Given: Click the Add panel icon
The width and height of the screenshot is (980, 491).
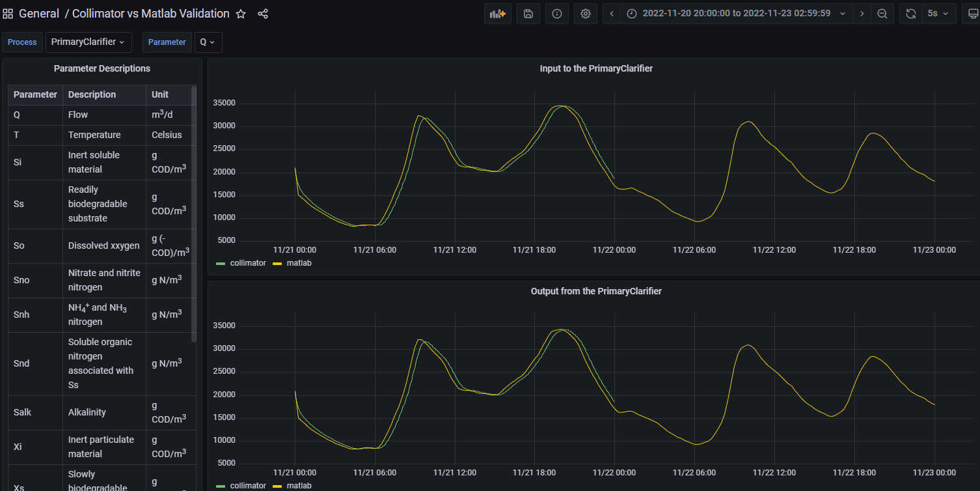Looking at the screenshot, I should pos(498,14).
